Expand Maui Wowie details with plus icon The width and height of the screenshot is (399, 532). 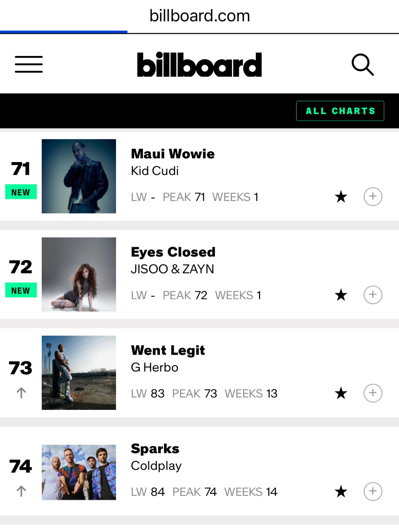[373, 197]
